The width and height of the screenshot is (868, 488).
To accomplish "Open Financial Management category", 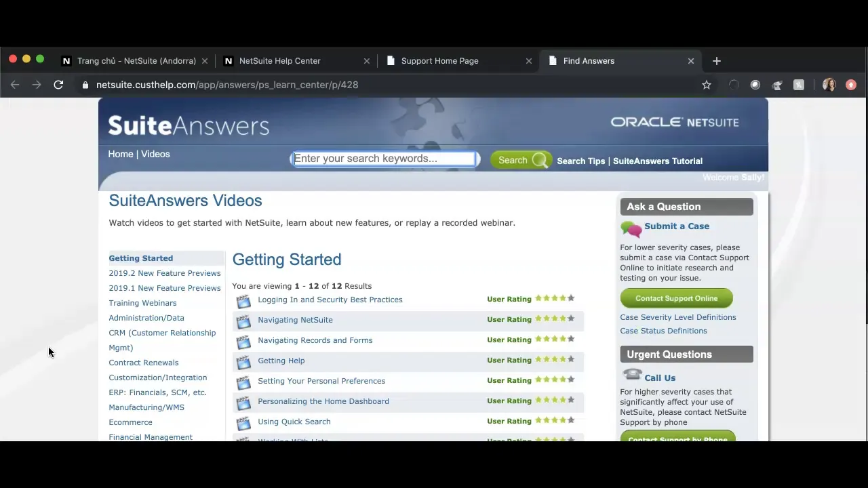I will [151, 437].
